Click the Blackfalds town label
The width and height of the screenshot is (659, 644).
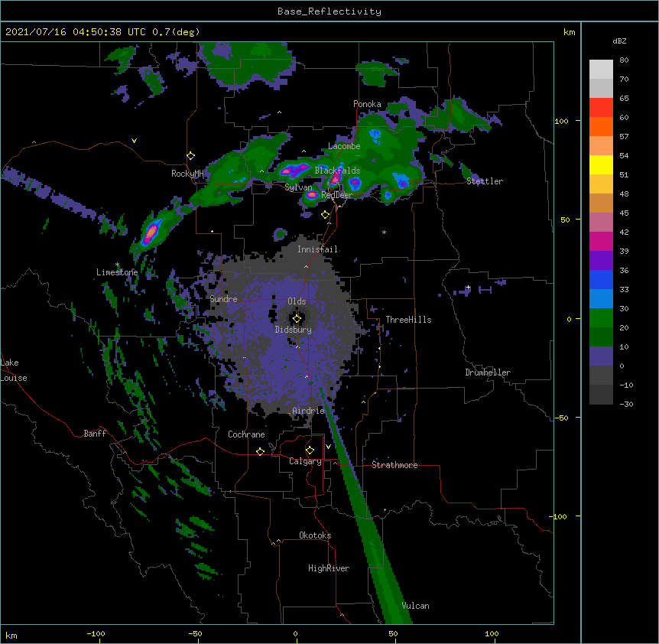click(x=337, y=171)
